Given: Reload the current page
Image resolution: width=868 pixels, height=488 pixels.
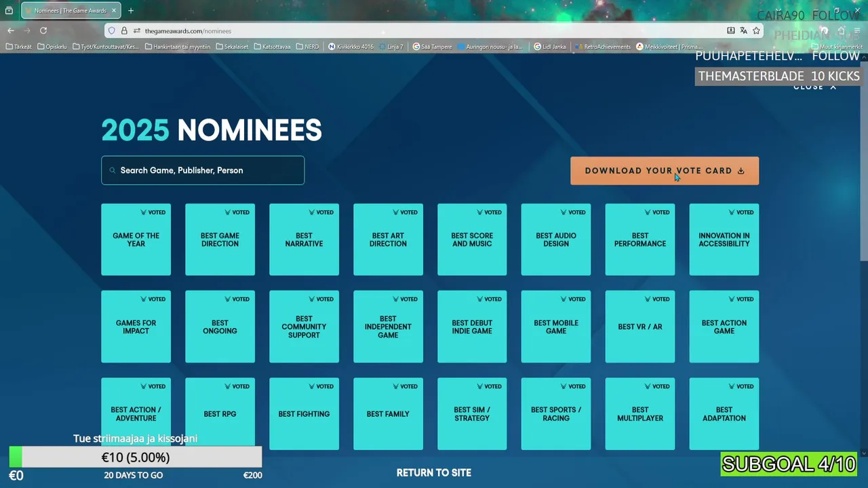Looking at the screenshot, I should [43, 30].
